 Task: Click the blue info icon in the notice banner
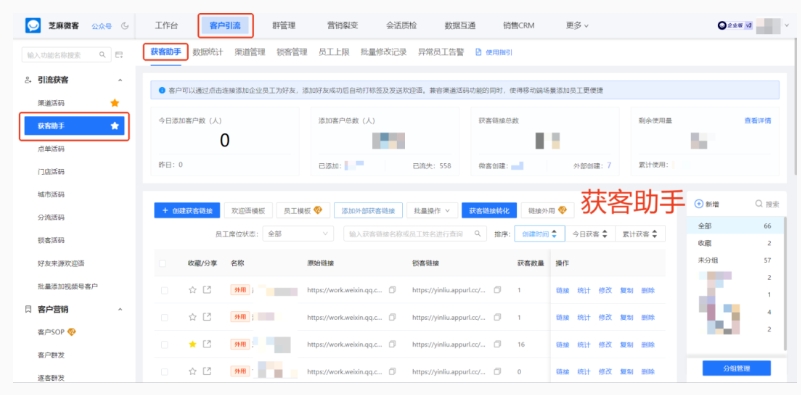pyautogui.click(x=162, y=90)
